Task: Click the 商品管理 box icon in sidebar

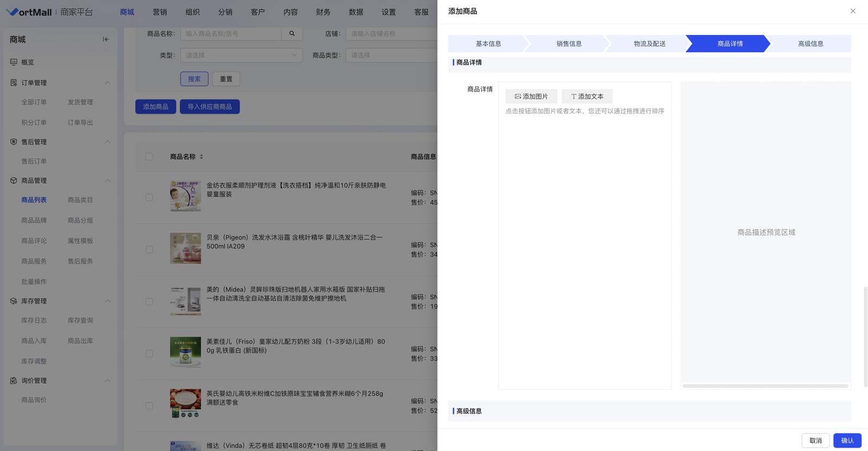Action: click(14, 181)
